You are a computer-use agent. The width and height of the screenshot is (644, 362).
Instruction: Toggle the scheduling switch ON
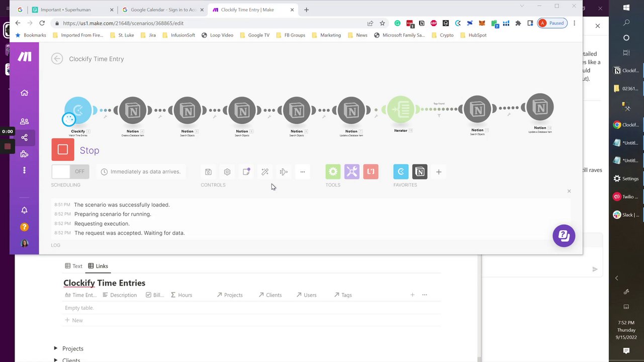coord(70,171)
